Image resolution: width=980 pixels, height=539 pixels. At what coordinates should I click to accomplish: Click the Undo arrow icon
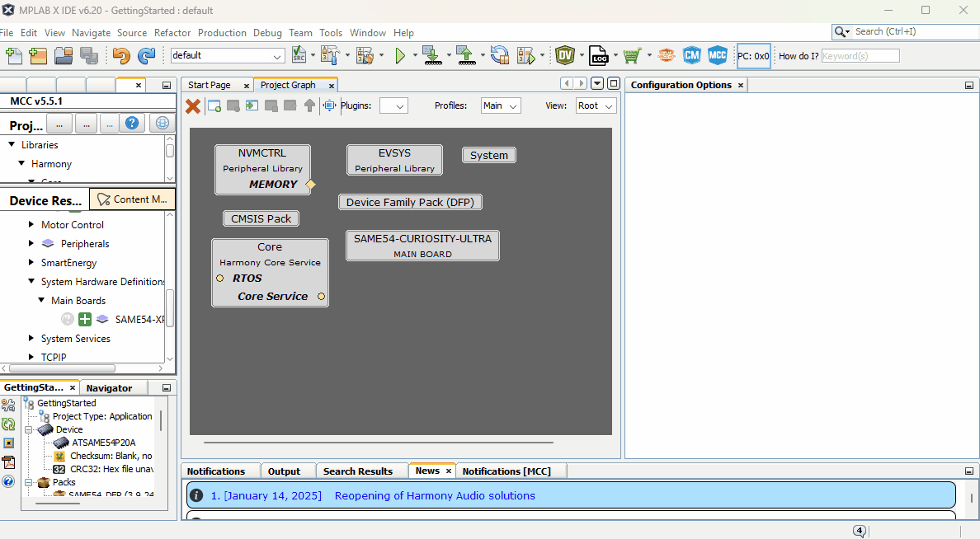pos(121,55)
